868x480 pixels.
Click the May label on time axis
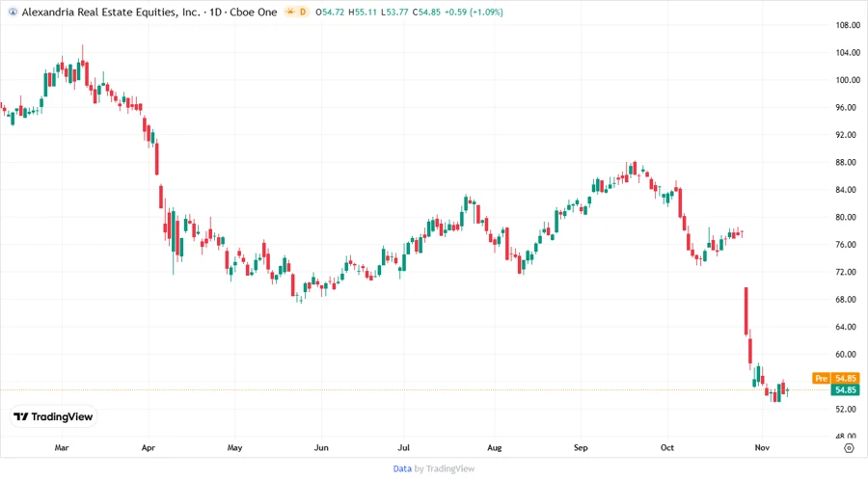click(x=234, y=447)
